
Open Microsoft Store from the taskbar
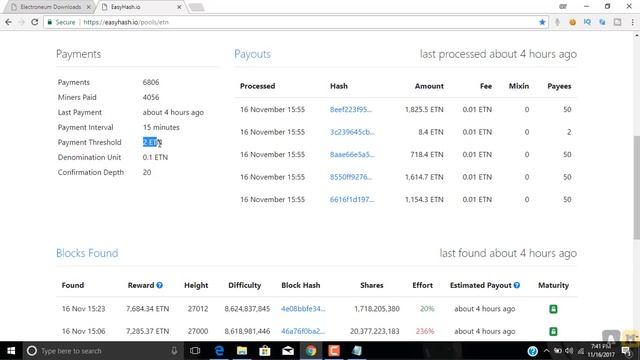pos(264,351)
